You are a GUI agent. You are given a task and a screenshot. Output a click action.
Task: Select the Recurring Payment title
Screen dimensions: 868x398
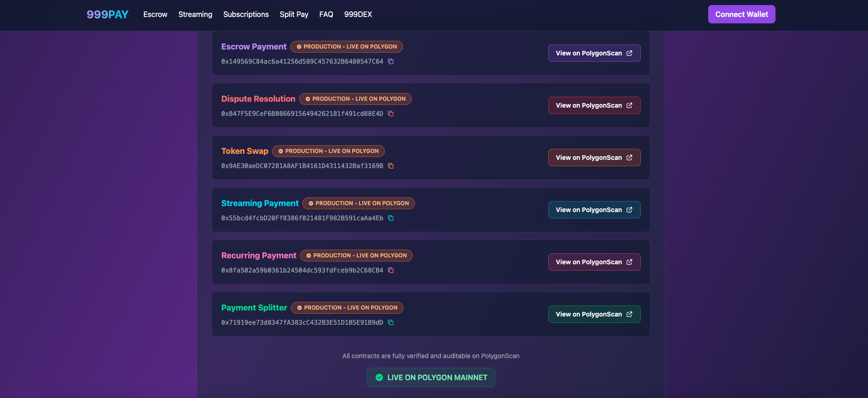coord(259,256)
